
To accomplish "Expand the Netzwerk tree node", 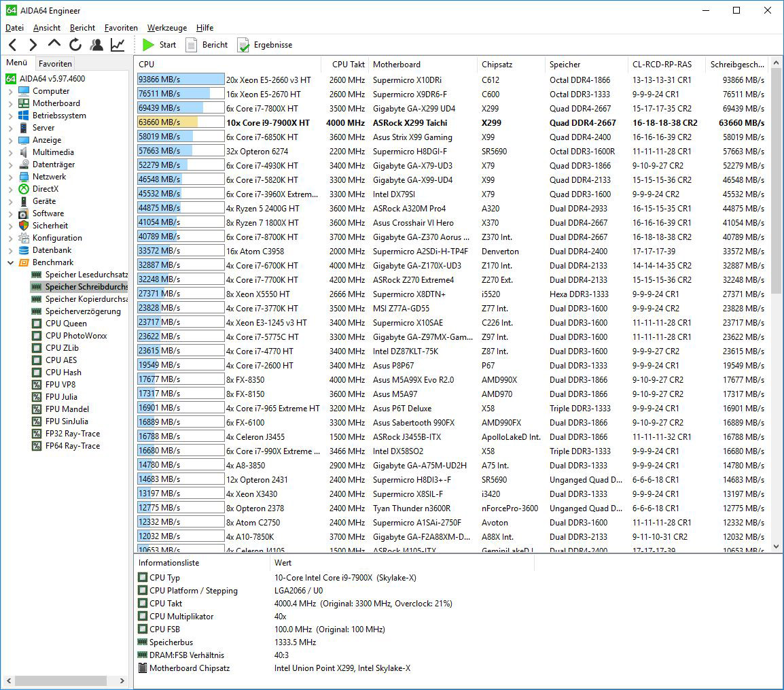I will coord(10,177).
